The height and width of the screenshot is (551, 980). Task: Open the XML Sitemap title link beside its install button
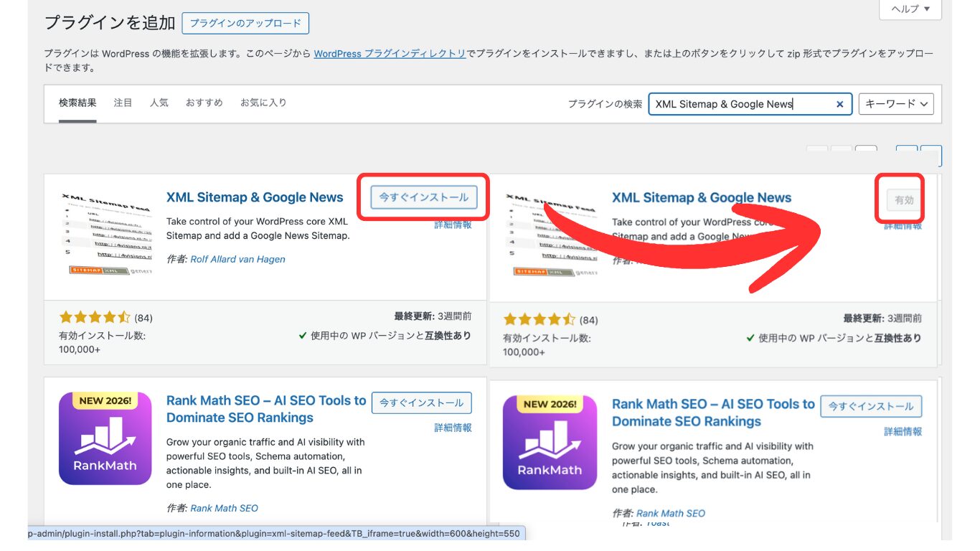[255, 197]
